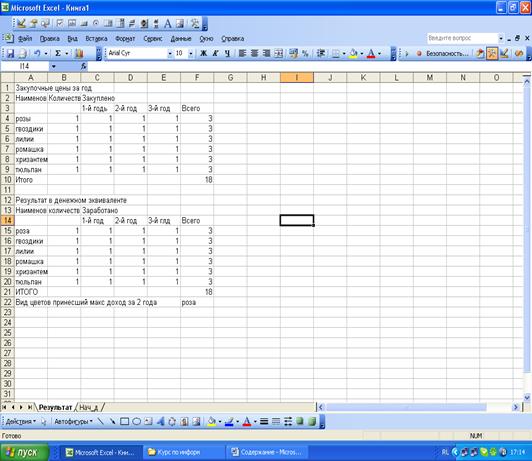Open the Формат menu

click(125, 39)
